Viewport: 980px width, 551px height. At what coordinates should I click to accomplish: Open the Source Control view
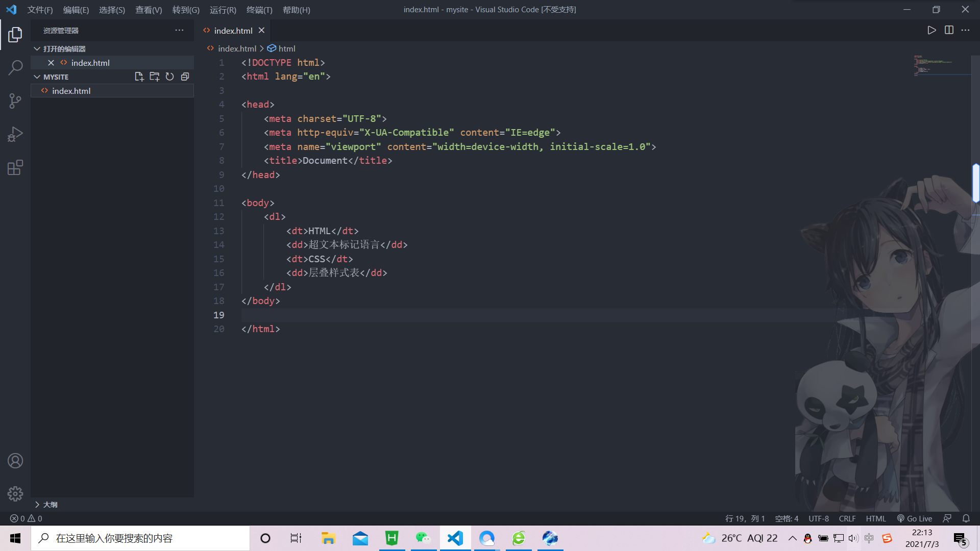15,101
